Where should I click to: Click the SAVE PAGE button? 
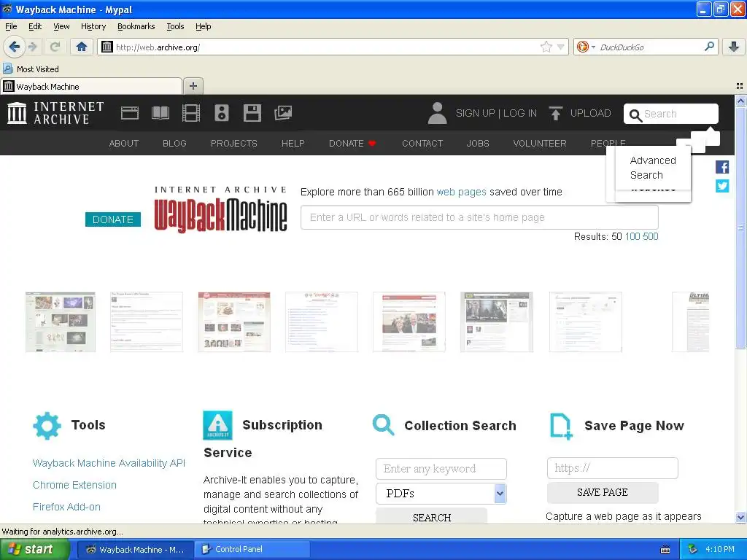point(603,492)
